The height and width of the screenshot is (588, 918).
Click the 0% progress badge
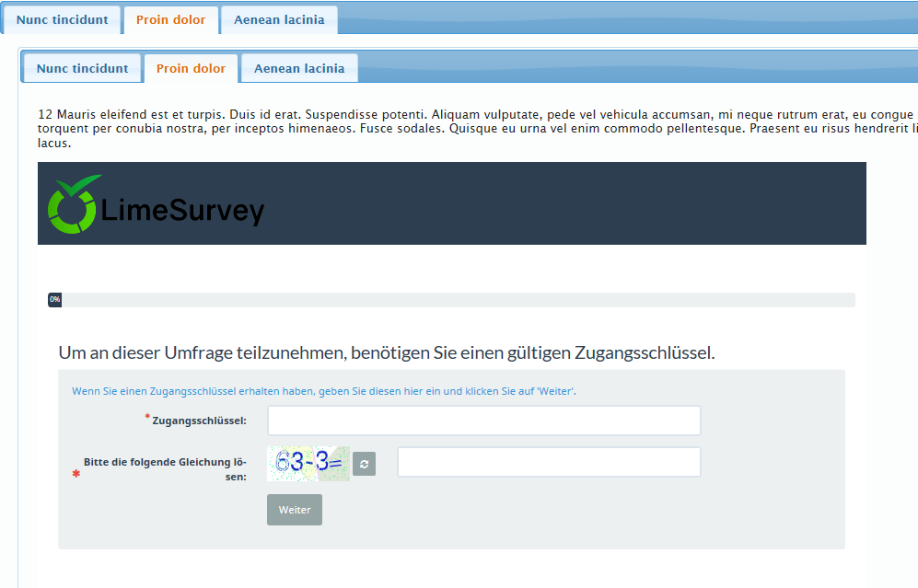(x=54, y=300)
